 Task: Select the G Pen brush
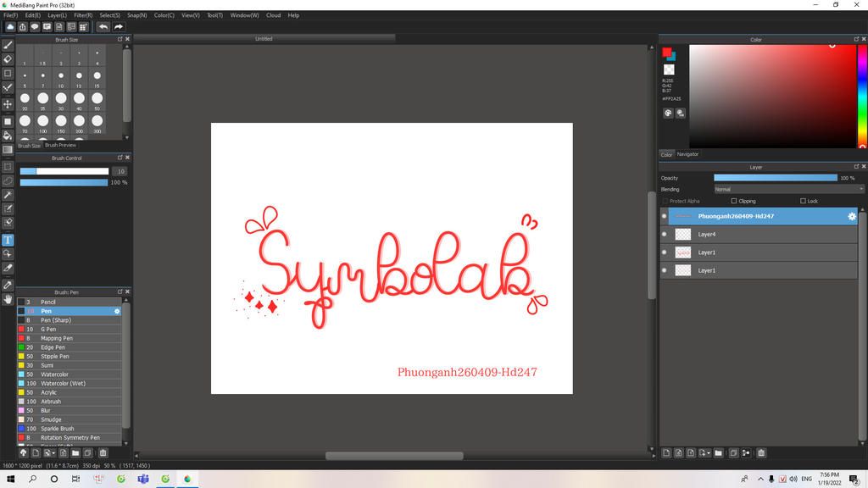70,330
